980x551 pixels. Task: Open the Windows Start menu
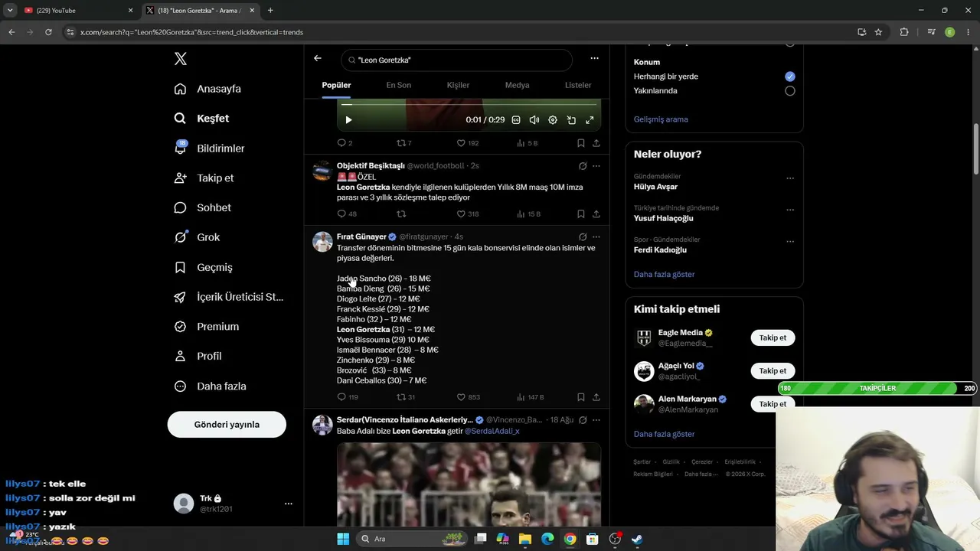tap(343, 539)
